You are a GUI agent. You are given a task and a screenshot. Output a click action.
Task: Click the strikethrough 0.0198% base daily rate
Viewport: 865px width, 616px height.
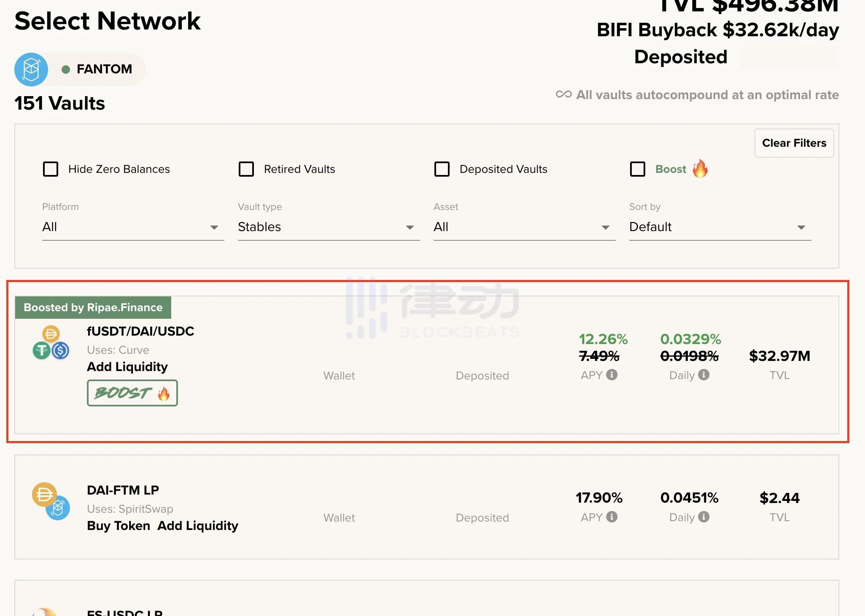point(690,356)
